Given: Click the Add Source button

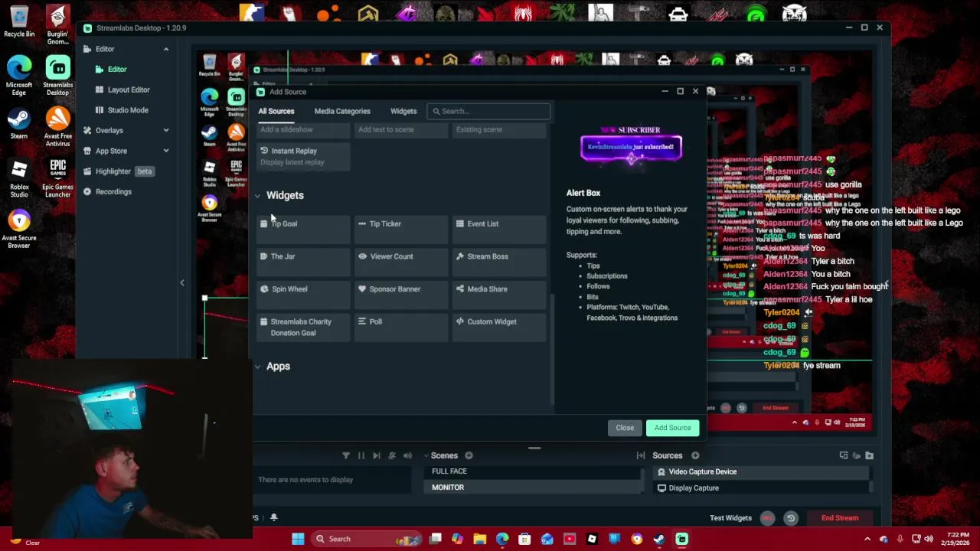Looking at the screenshot, I should 672,428.
